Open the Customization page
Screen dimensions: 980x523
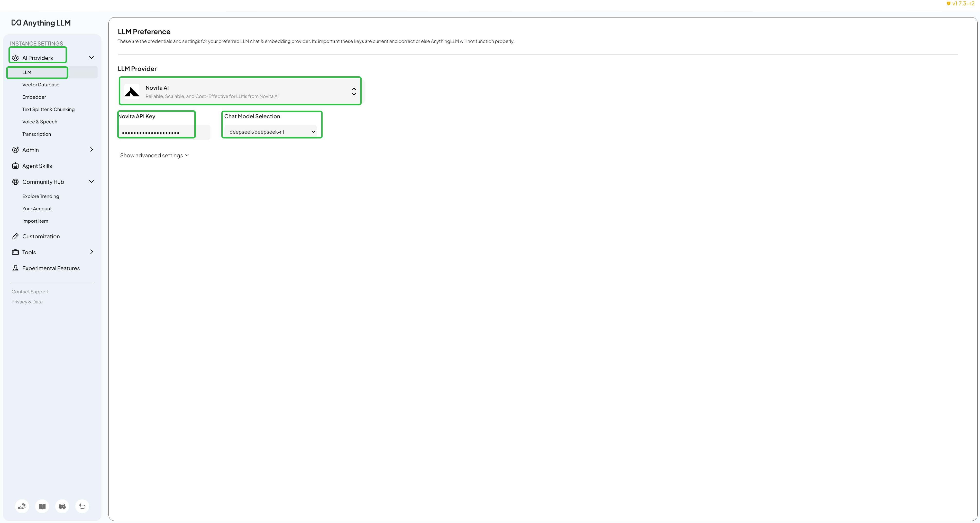pos(41,236)
